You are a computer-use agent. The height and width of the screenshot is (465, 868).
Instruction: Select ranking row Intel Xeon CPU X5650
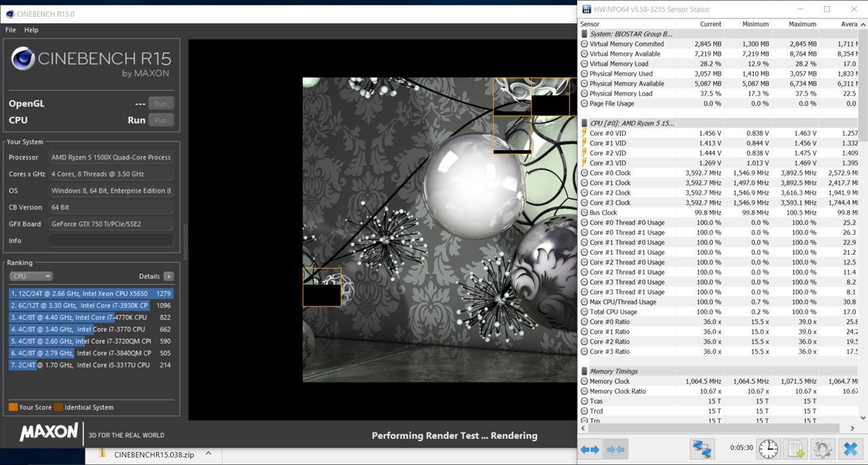91,294
